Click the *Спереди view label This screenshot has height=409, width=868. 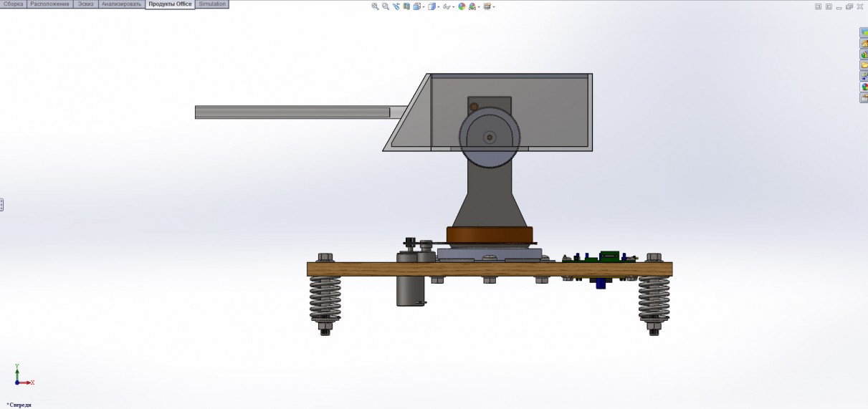point(19,405)
